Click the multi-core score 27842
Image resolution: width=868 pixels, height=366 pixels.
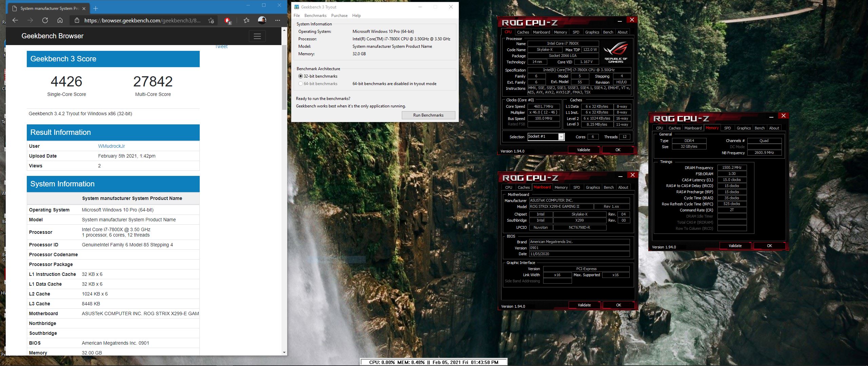click(x=153, y=82)
